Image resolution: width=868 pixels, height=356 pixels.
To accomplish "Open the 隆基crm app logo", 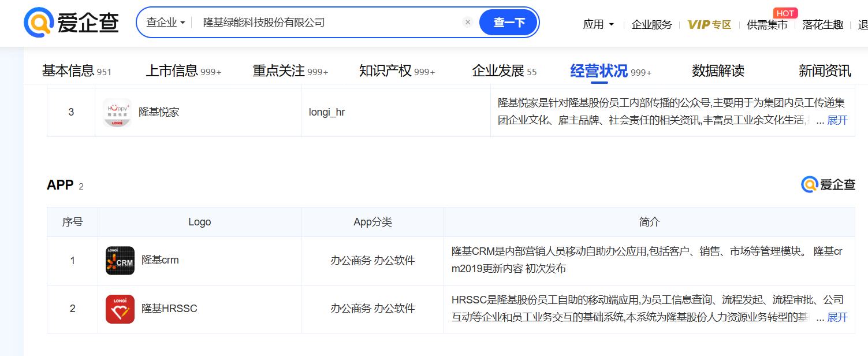I will click(x=120, y=261).
